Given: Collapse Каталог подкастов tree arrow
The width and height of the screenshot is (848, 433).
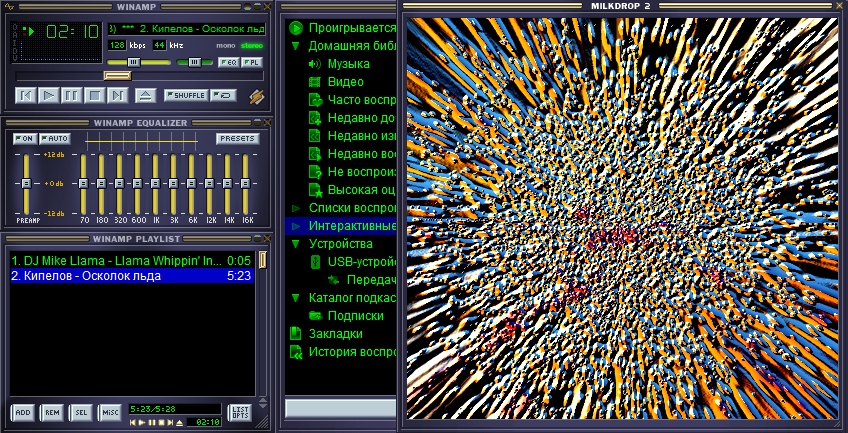Looking at the screenshot, I should pos(295,298).
